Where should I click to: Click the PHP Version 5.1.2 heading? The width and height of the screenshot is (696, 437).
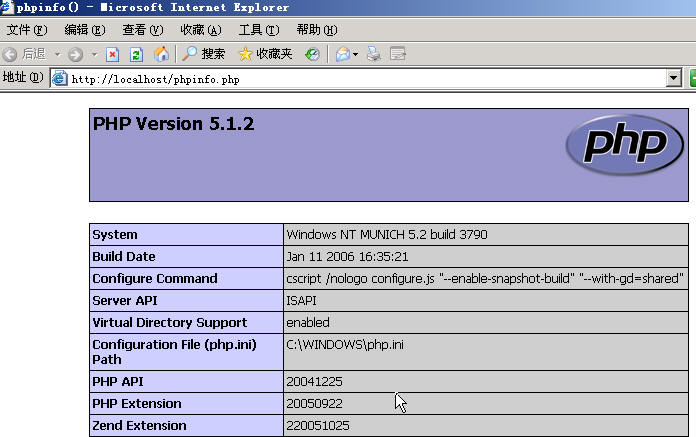(174, 124)
